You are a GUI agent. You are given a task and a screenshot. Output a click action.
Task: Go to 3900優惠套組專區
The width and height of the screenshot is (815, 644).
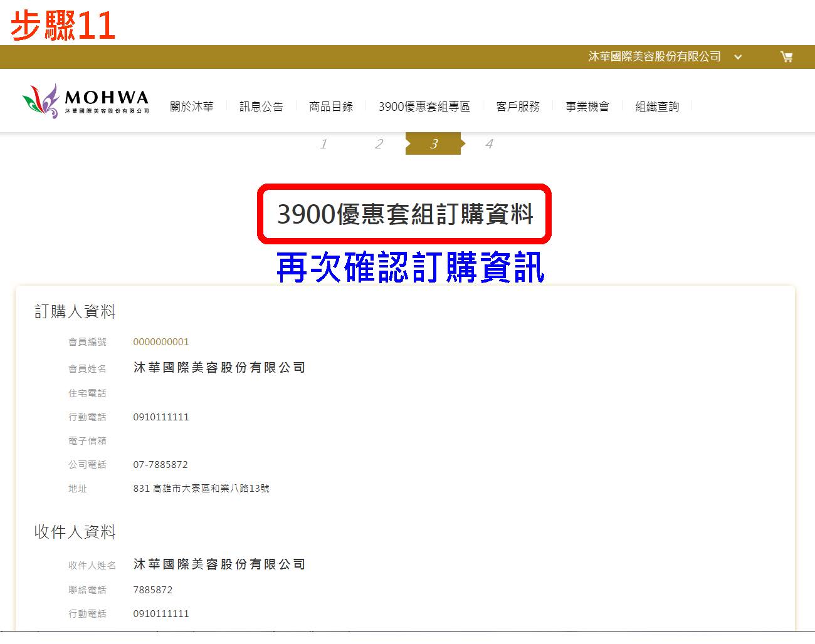pyautogui.click(x=424, y=106)
